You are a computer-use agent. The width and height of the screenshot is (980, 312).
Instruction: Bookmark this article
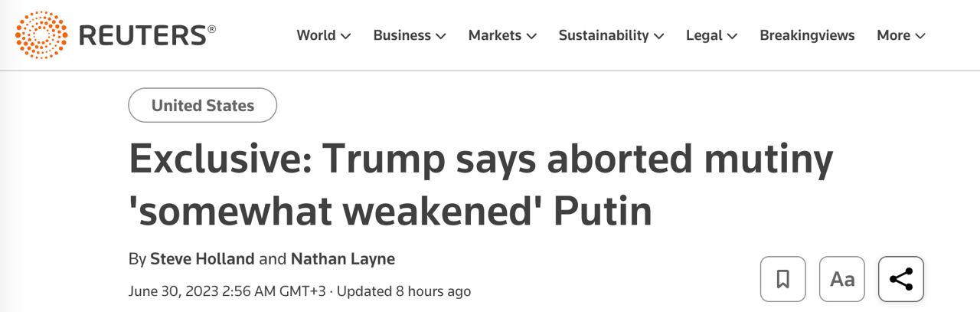[782, 279]
